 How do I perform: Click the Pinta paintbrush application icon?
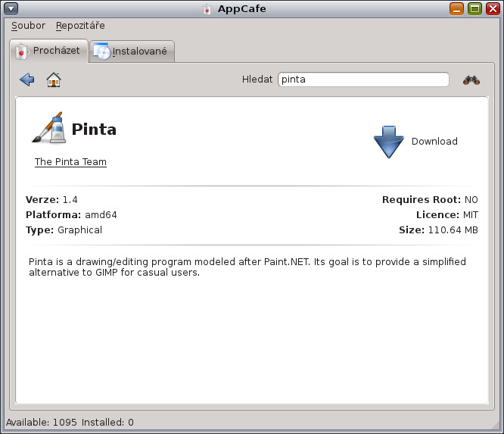49,127
